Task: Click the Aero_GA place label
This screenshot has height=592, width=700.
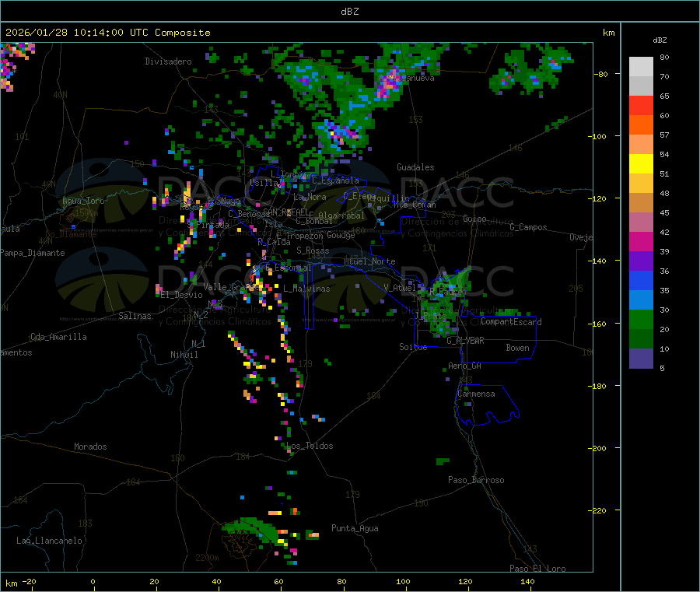Action: [464, 366]
